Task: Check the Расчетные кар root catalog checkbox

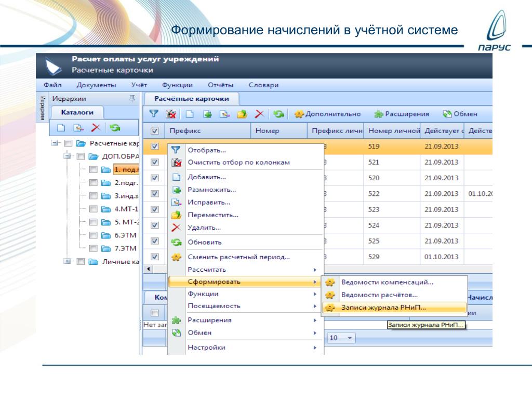Action: [x=68, y=143]
